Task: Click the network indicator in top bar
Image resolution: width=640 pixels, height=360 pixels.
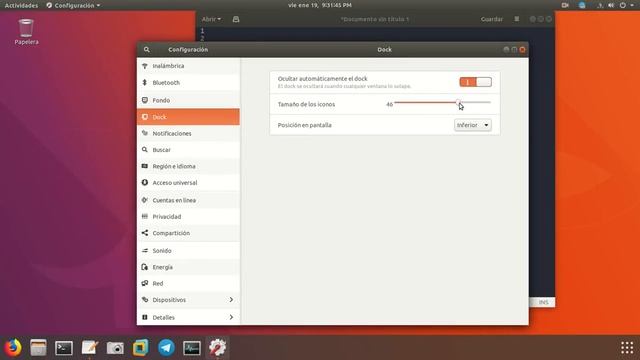Action: [x=600, y=5]
